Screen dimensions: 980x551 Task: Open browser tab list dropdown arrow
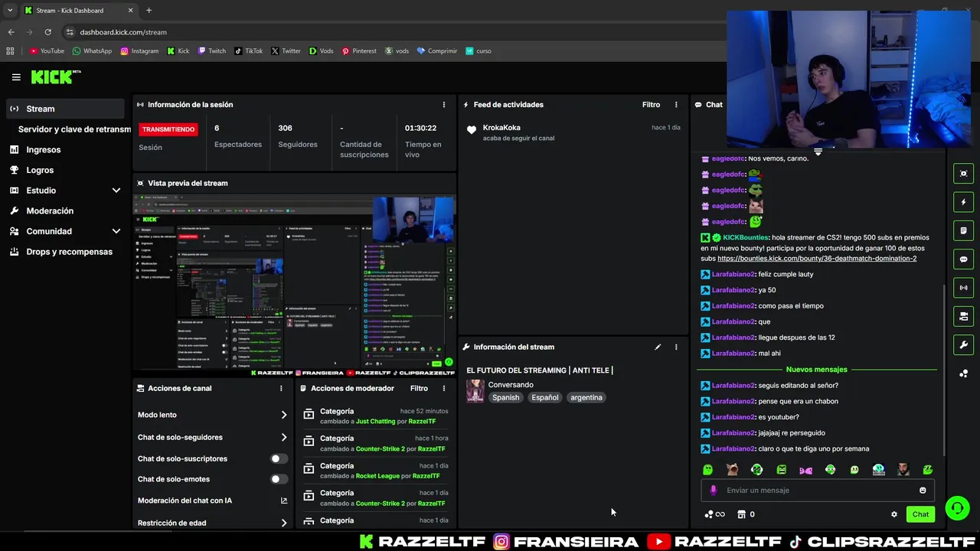pos(10,11)
